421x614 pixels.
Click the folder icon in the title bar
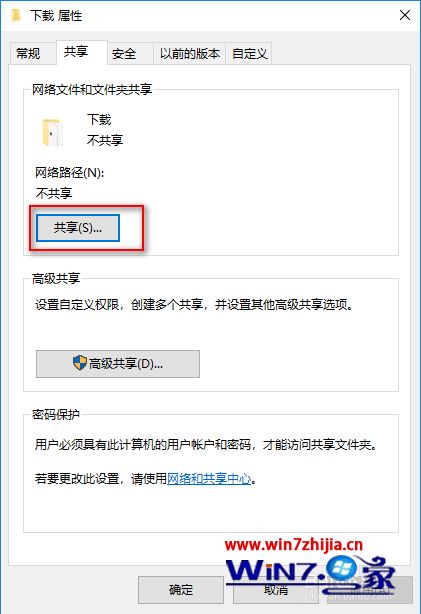[x=16, y=16]
